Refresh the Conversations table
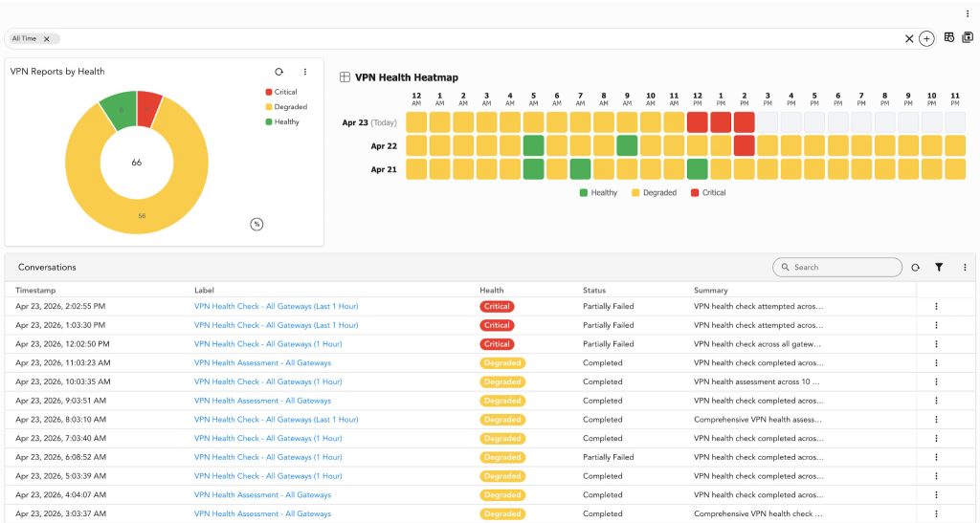Screen dimensions: 980x523 (x=915, y=268)
